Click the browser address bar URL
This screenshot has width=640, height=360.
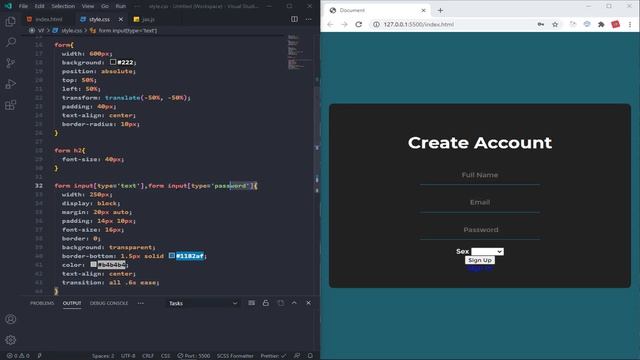point(419,24)
